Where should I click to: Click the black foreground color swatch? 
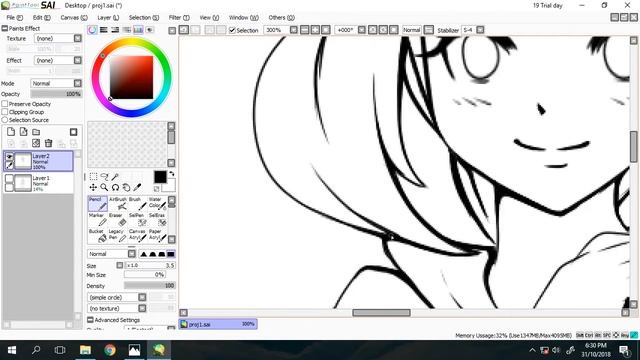tap(160, 177)
